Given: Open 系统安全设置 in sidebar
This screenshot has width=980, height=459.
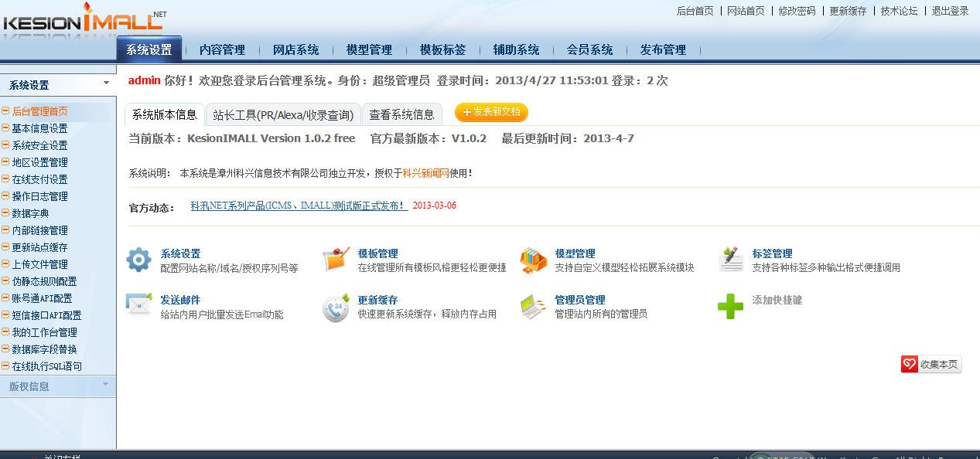Looking at the screenshot, I should (x=39, y=145).
